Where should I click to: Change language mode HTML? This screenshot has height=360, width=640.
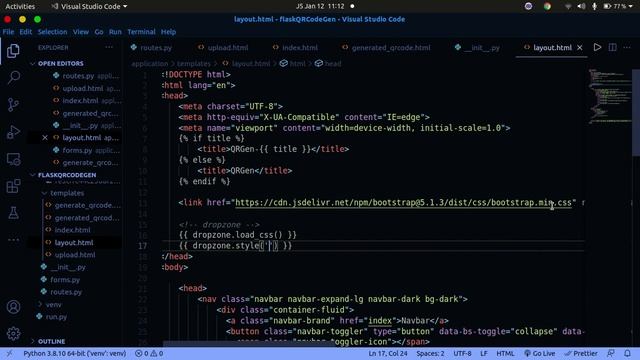point(505,353)
